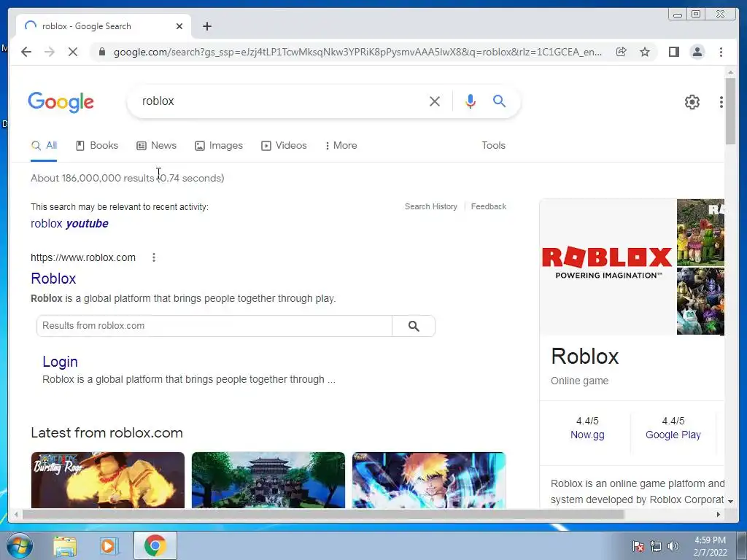The height and width of the screenshot is (560, 747).
Task: Open the Bursting Rage thumbnail
Action: (x=108, y=480)
